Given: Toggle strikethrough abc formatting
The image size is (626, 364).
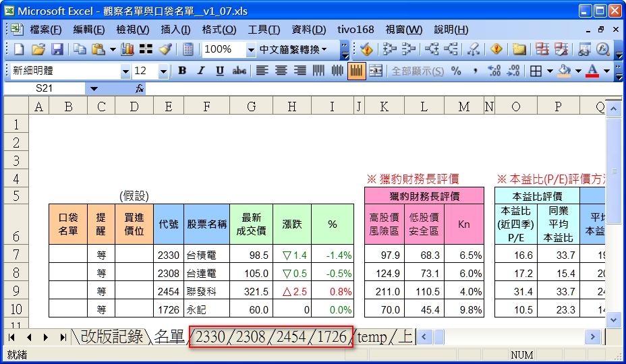Looking at the screenshot, I should 239,71.
